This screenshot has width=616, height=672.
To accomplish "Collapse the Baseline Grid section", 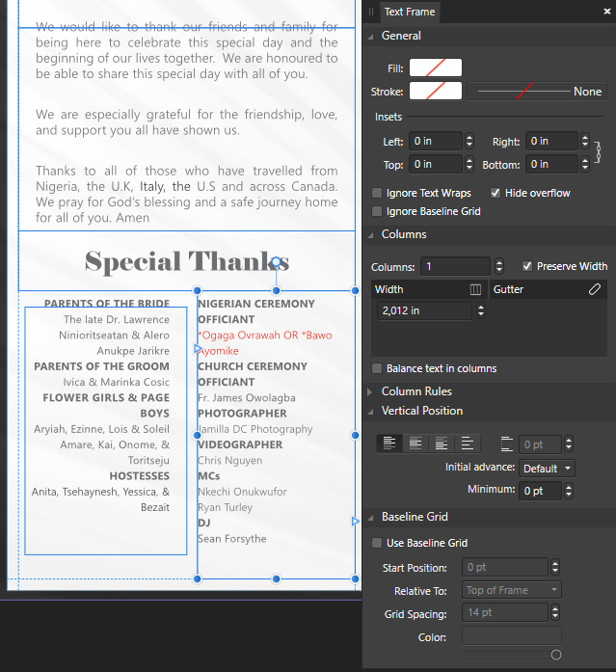I will pos(370,518).
